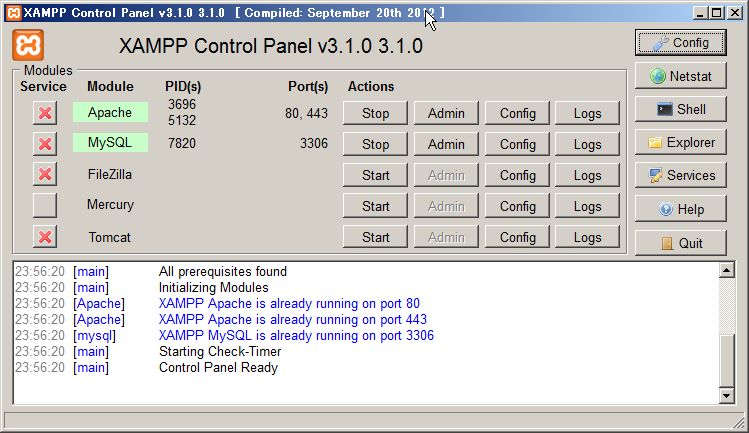Open Netstat with the globe icon
Screen dimensions: 749x433
680,76
